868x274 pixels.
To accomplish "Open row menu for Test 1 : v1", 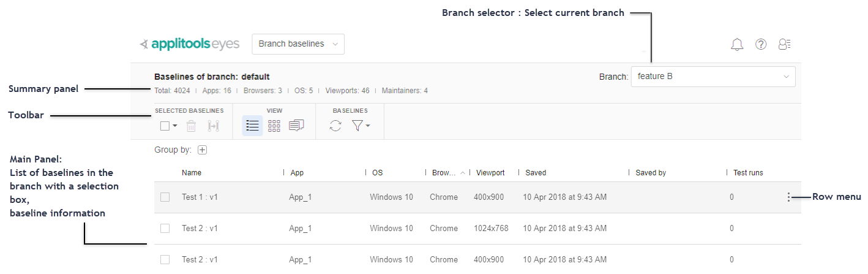I will pyautogui.click(x=789, y=197).
